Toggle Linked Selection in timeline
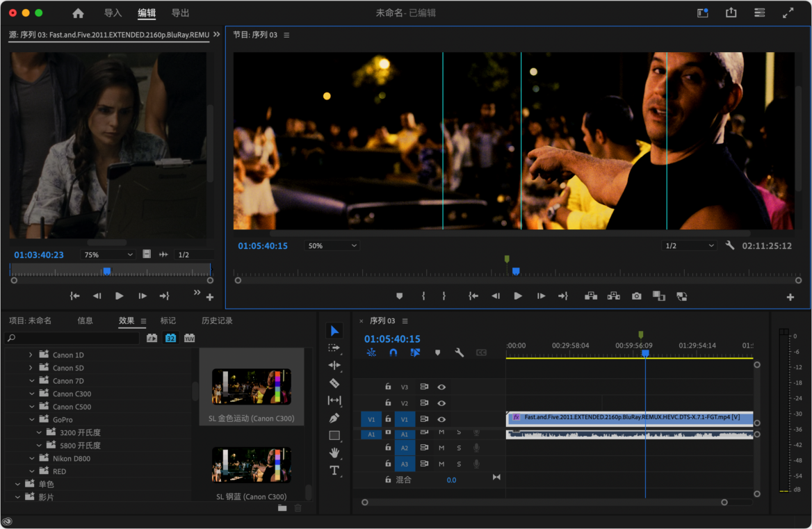The height and width of the screenshot is (529, 812). [415, 352]
